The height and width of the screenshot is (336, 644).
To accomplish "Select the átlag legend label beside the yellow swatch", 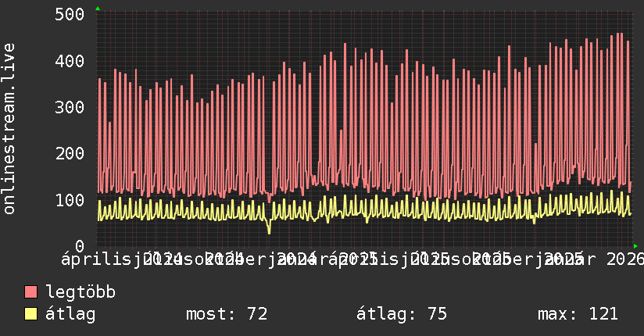I will pyautogui.click(x=70, y=314).
